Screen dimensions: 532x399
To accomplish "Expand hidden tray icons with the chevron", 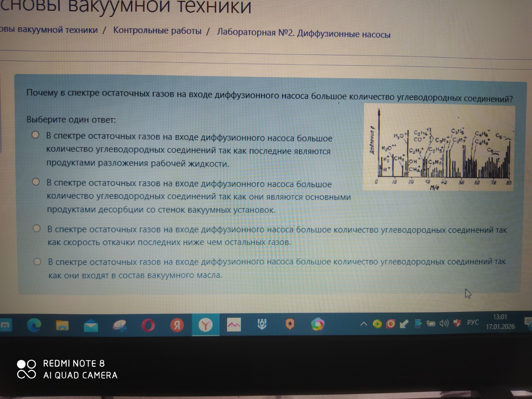I will click(x=363, y=324).
